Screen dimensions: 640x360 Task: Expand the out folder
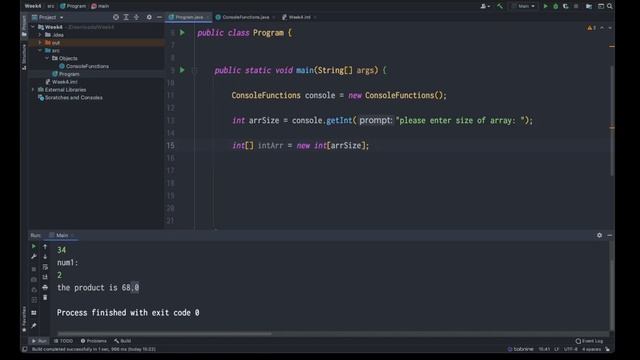(40, 42)
